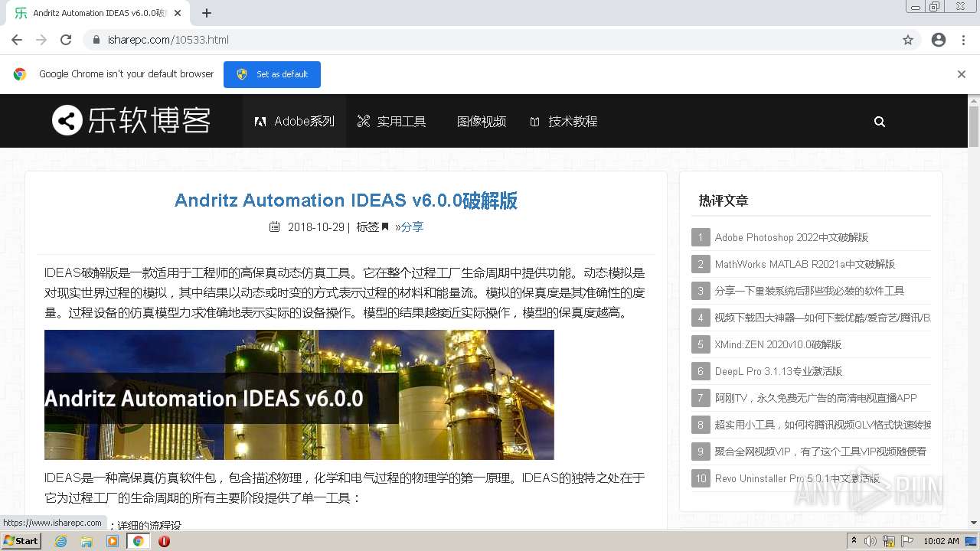Click the address bar URL isharepc.com/10533.html
The width and height of the screenshot is (980, 551).
(168, 40)
